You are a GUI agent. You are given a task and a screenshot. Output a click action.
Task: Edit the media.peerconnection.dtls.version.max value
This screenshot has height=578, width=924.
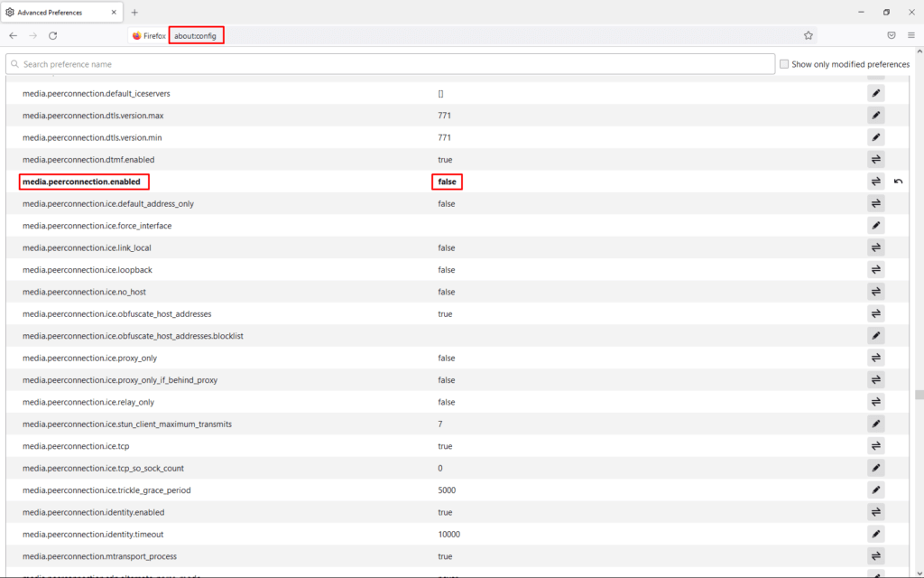point(874,115)
